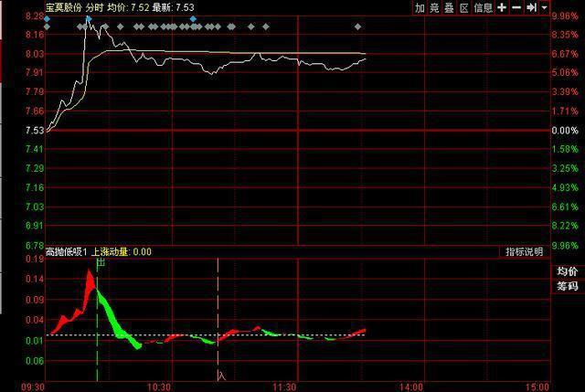Click the 加 toolbar button
This screenshot has height=392, width=585.
(x=420, y=7)
